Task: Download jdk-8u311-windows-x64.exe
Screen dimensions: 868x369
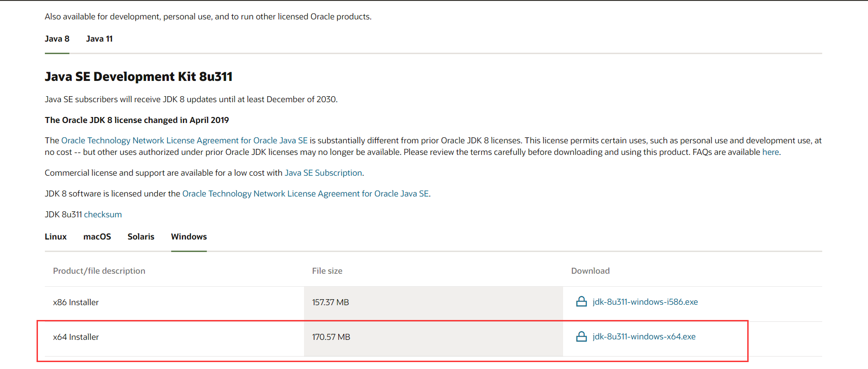Action: pyautogui.click(x=644, y=337)
